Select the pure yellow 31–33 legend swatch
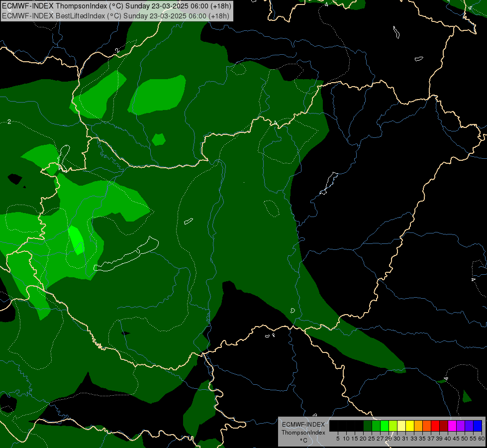Viewport: 487px width, 448px height. tap(410, 426)
